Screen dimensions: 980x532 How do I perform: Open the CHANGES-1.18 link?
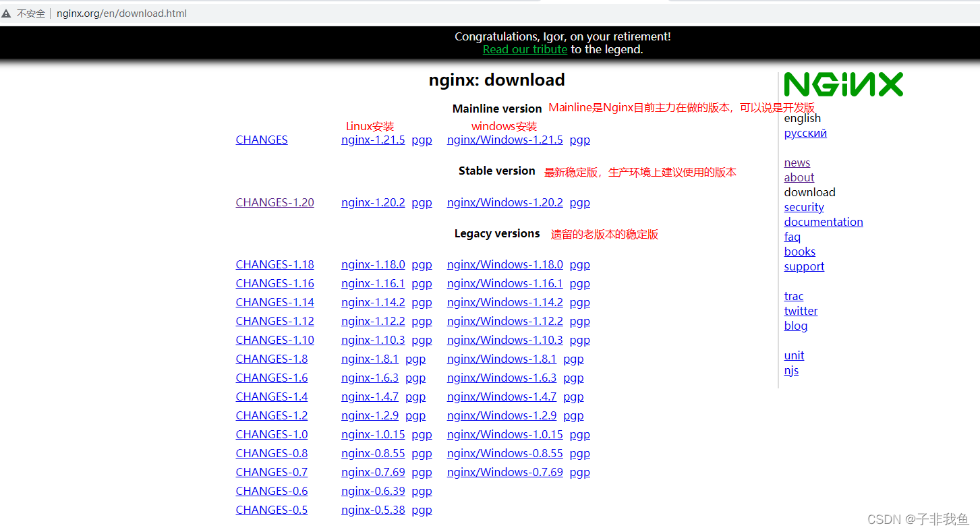[275, 264]
